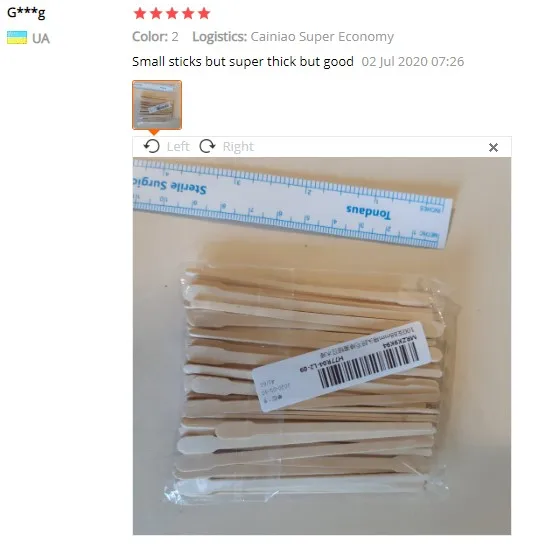Click the reviewer name G***g
This screenshot has width=556, height=545.
(x=26, y=13)
